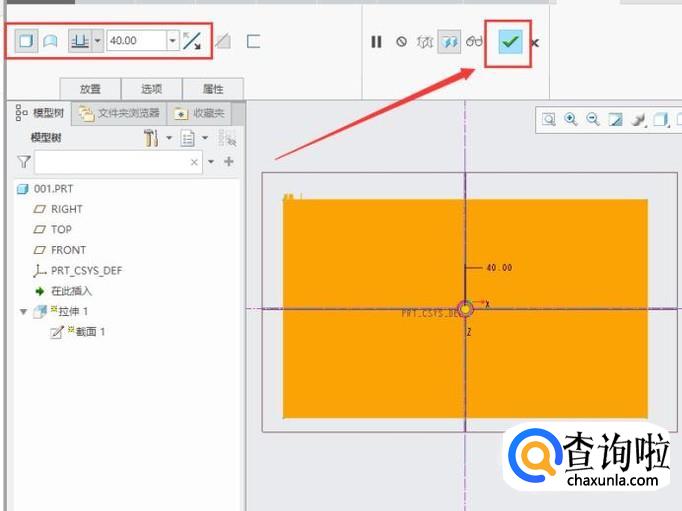Open the search options dropdown arrow

[211, 162]
